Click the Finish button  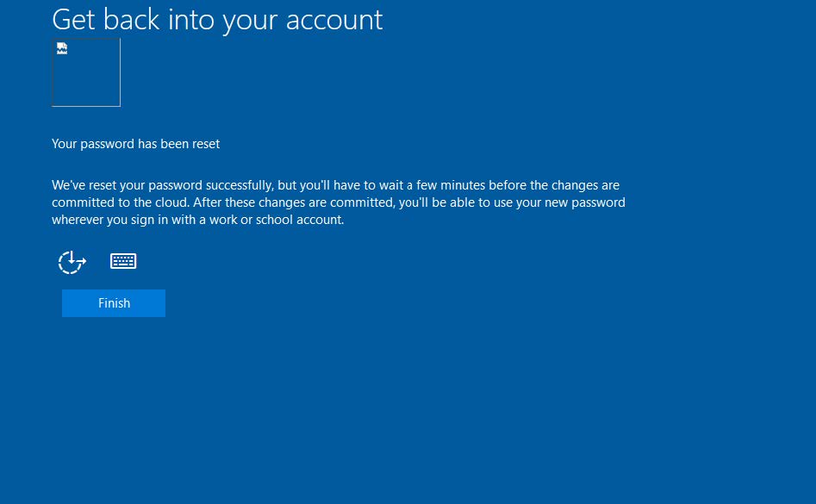114,302
